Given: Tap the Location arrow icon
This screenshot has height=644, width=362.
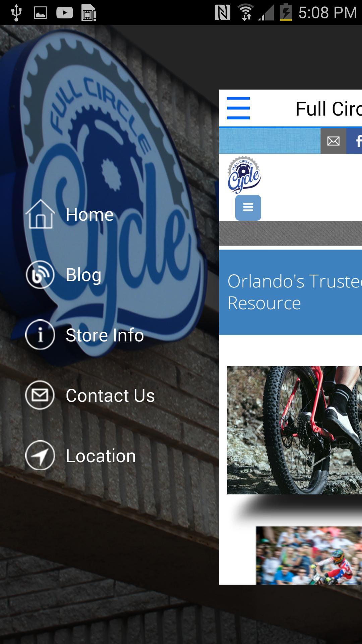Looking at the screenshot, I should 40,455.
